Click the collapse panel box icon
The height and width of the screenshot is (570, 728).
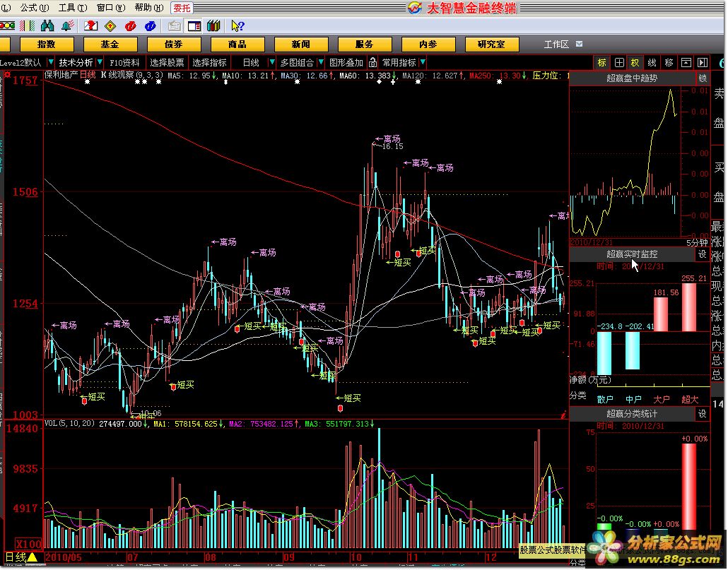coord(686,63)
